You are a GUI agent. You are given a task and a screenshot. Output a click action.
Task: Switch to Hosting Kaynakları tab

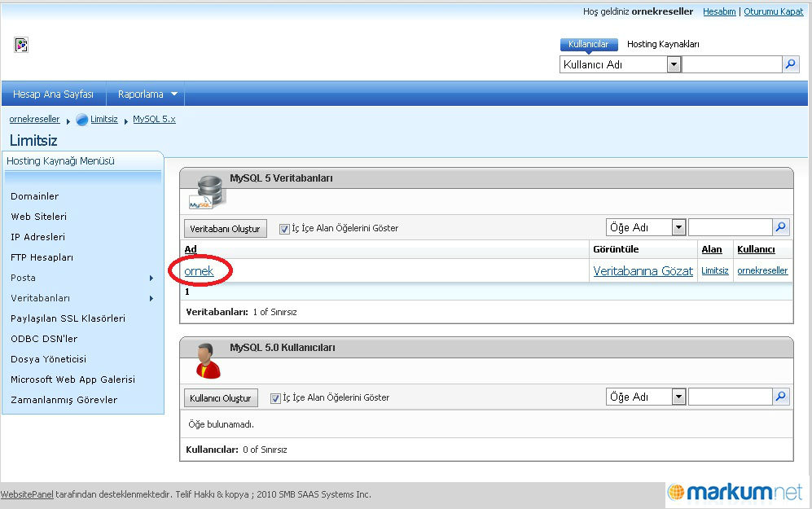(x=663, y=44)
